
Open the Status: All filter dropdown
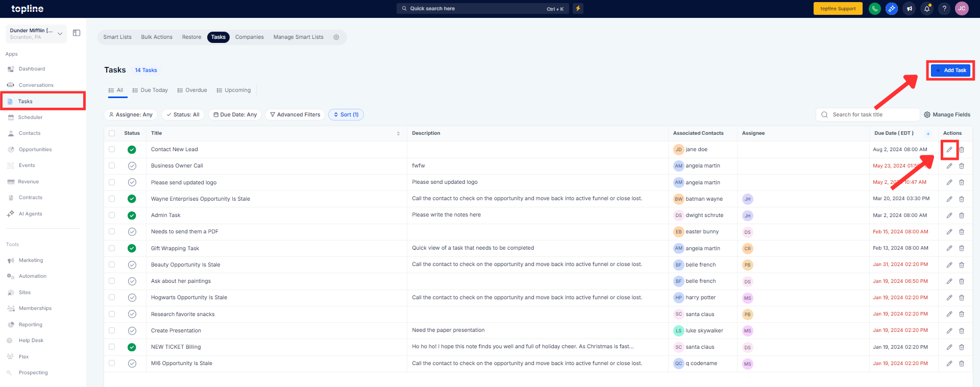[183, 115]
